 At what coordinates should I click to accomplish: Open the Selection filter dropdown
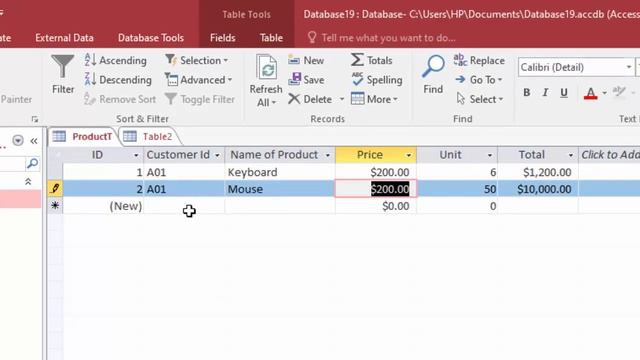point(197,60)
